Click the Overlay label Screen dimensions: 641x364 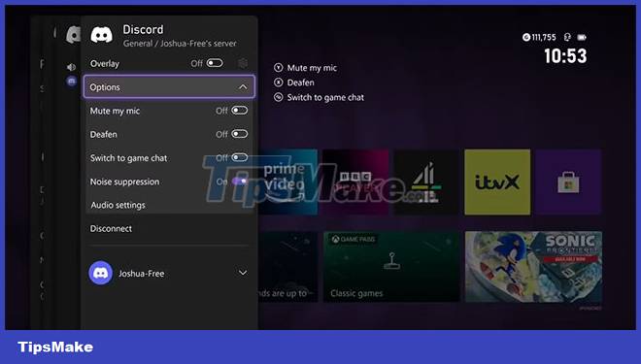(105, 64)
